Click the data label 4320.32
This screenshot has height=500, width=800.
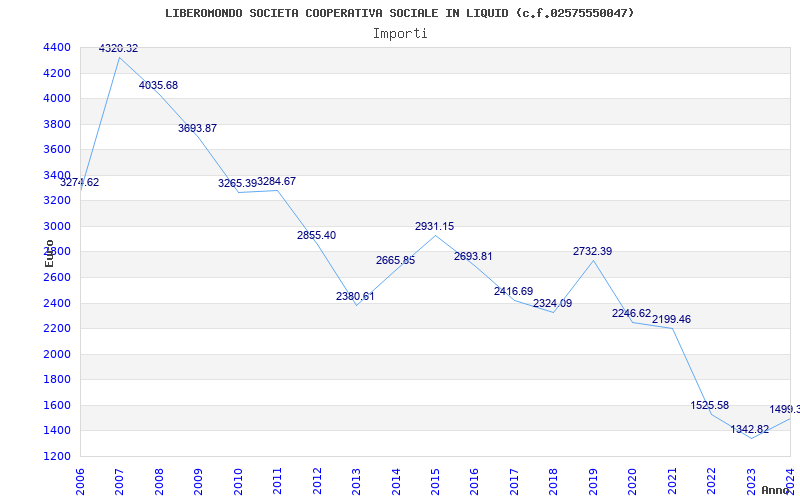pos(118,48)
